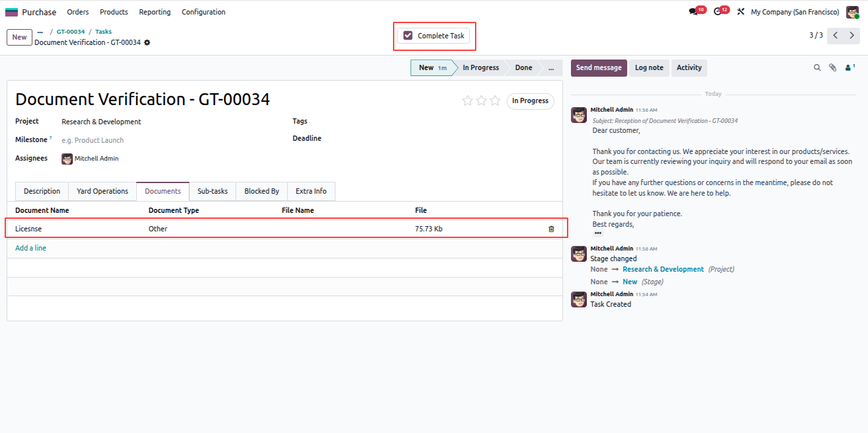Select the Done stage
The image size is (868, 433).
[x=523, y=67]
